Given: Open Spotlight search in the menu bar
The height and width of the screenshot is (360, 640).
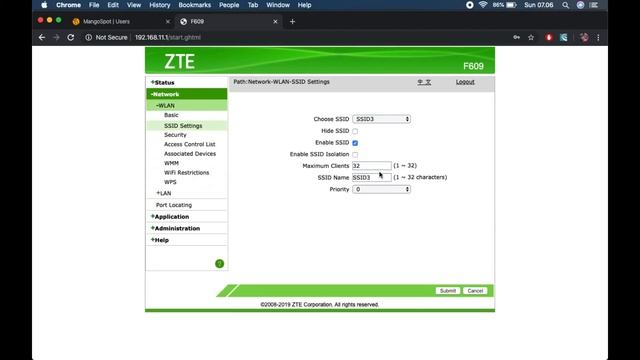Looking at the screenshot, I should [x=565, y=5].
